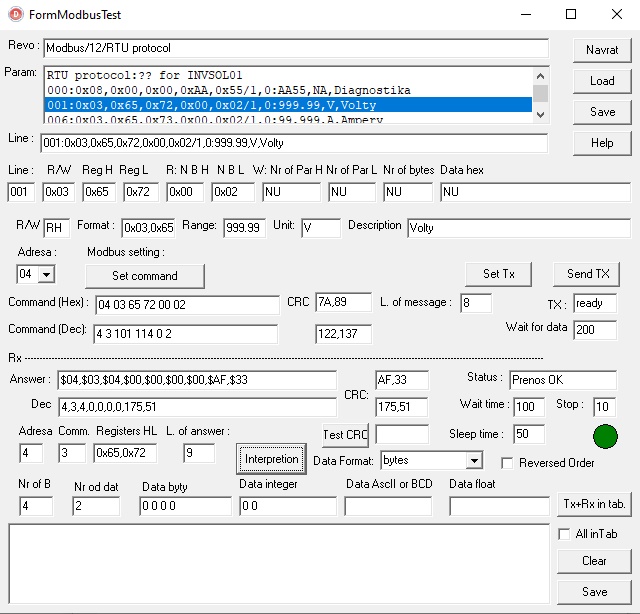
Task: Click the Set command button
Action: [145, 276]
